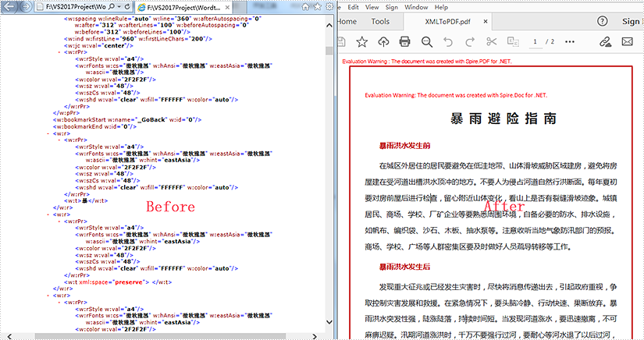This screenshot has height=340, width=644.
Task: Click the search magnifier in IE address bar
Action: 112,7
